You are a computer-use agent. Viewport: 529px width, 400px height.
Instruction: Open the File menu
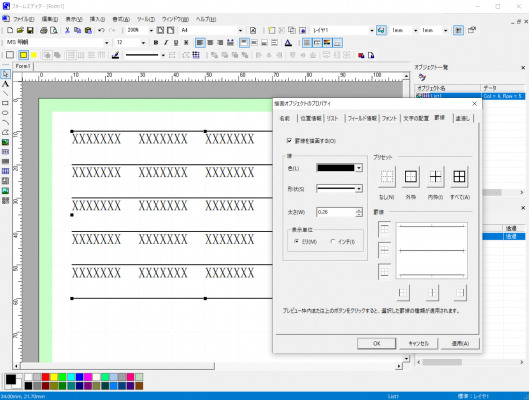23,19
